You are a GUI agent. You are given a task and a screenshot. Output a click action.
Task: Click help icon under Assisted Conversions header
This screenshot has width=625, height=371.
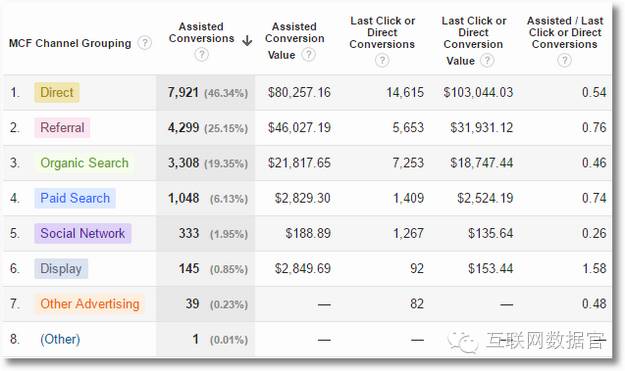[201, 55]
